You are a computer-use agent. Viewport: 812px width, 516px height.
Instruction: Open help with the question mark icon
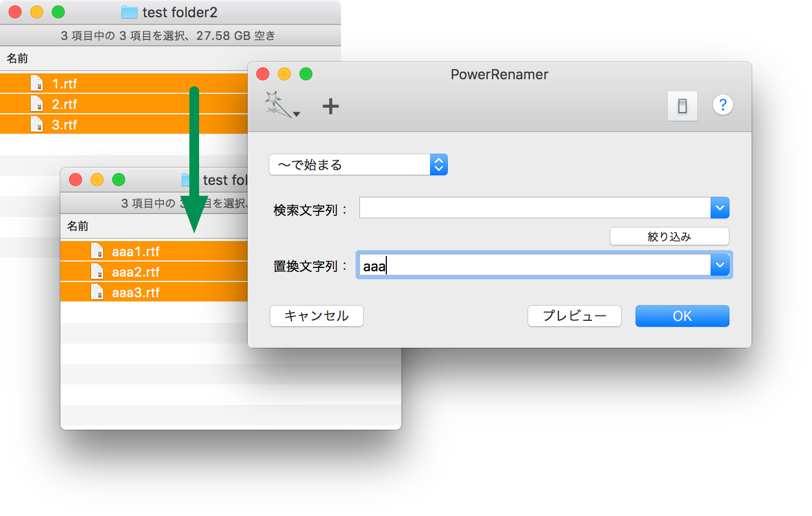click(722, 105)
